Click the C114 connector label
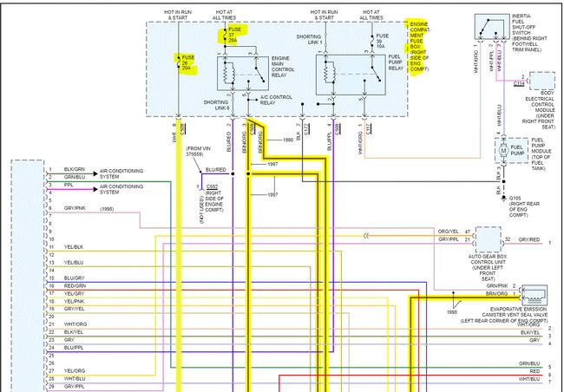 click(518, 83)
